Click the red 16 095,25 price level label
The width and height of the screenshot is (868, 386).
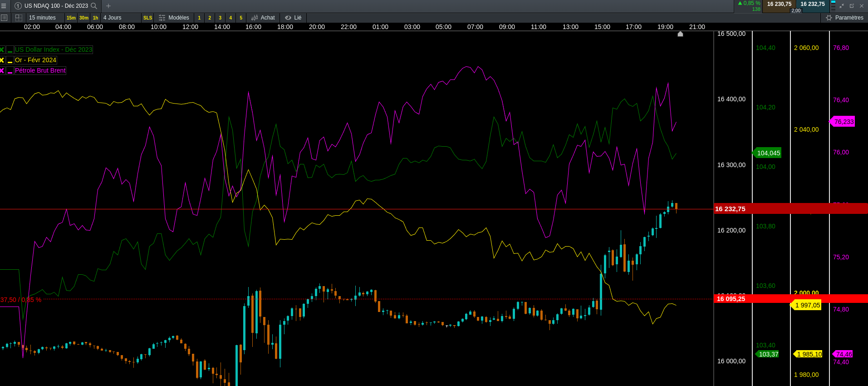(731, 299)
